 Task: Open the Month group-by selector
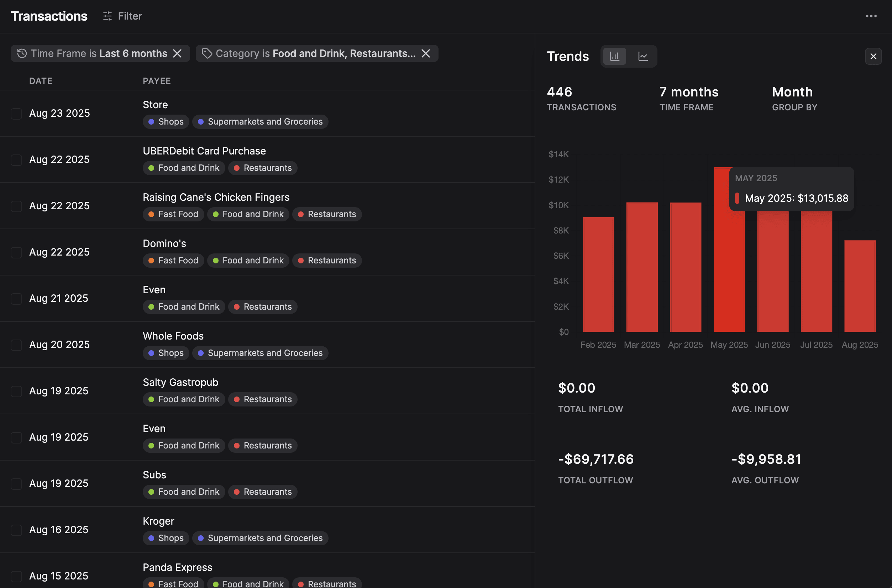(x=792, y=92)
